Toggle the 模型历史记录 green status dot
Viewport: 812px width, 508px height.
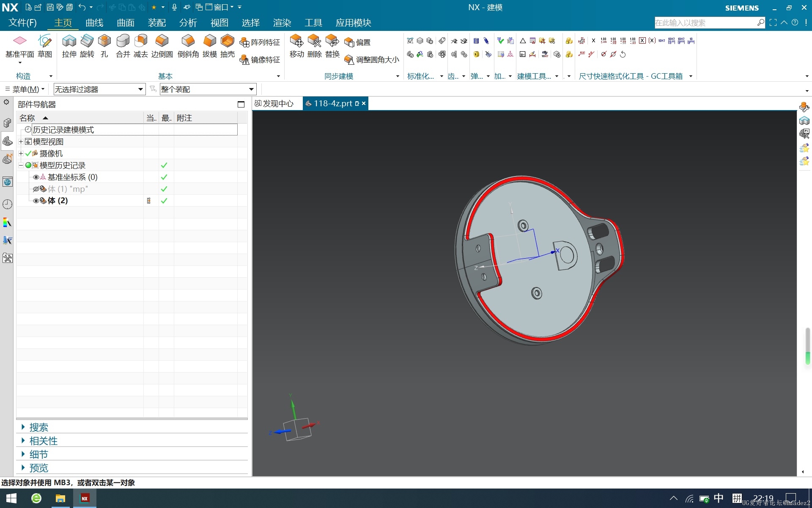click(28, 165)
